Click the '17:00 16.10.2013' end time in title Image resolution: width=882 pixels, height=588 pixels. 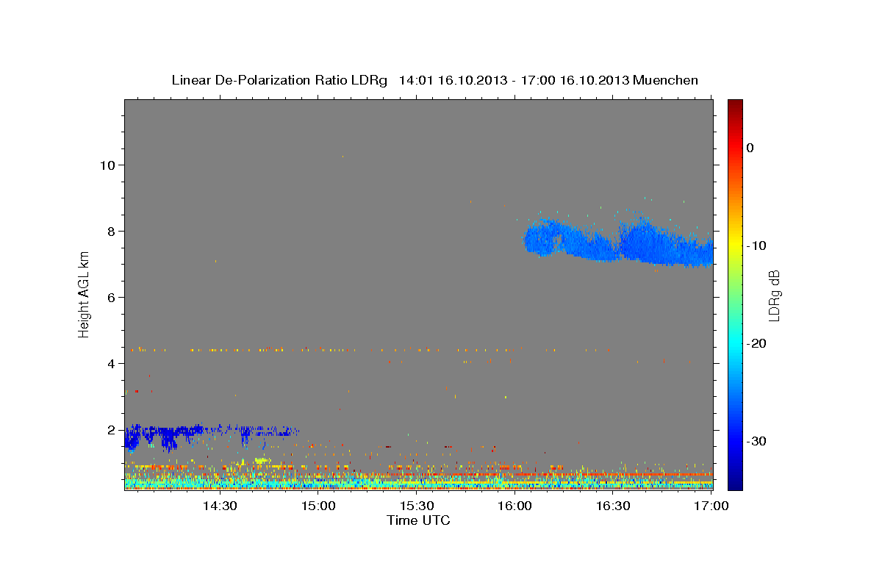[x=575, y=80]
